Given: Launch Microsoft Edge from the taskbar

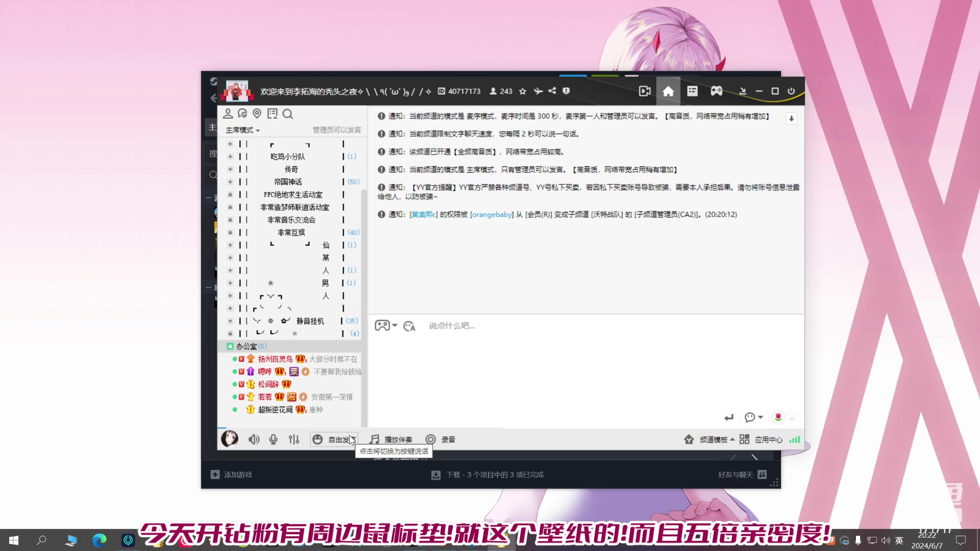Looking at the screenshot, I should 100,540.
